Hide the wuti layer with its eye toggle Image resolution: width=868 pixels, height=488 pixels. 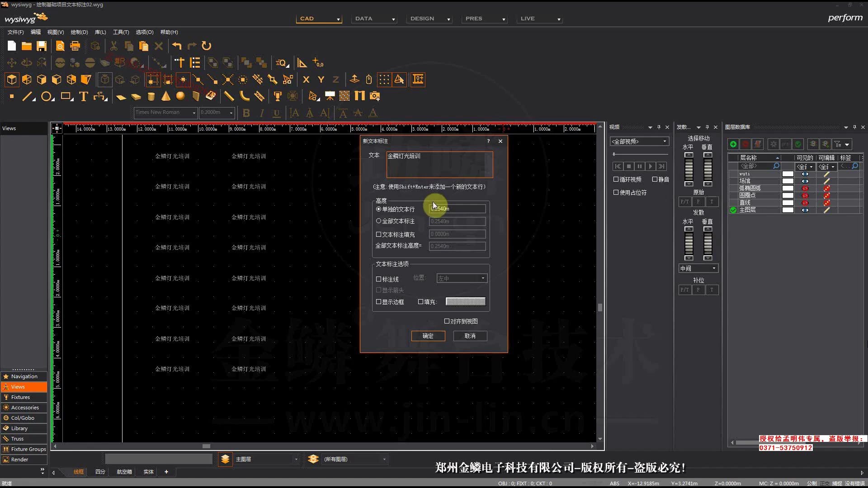point(805,174)
